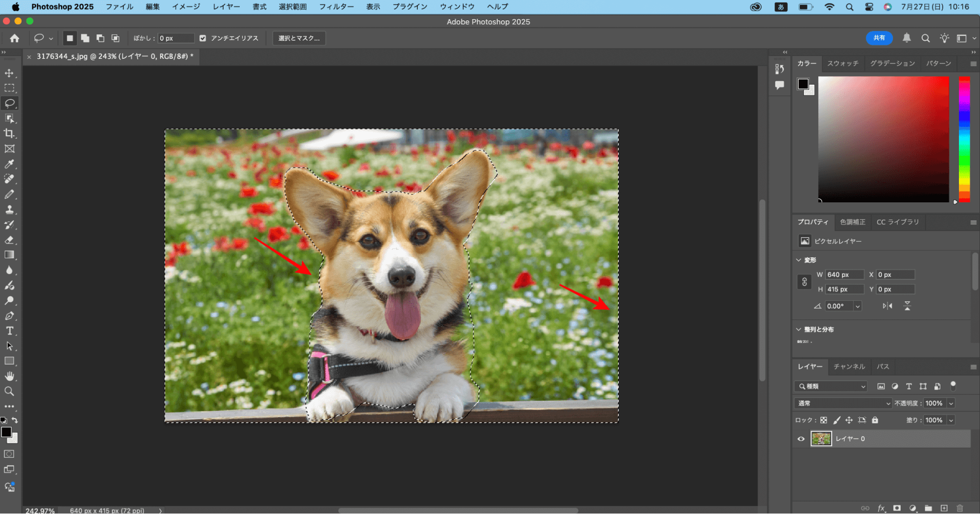Click the hue slider strip

pyautogui.click(x=964, y=139)
